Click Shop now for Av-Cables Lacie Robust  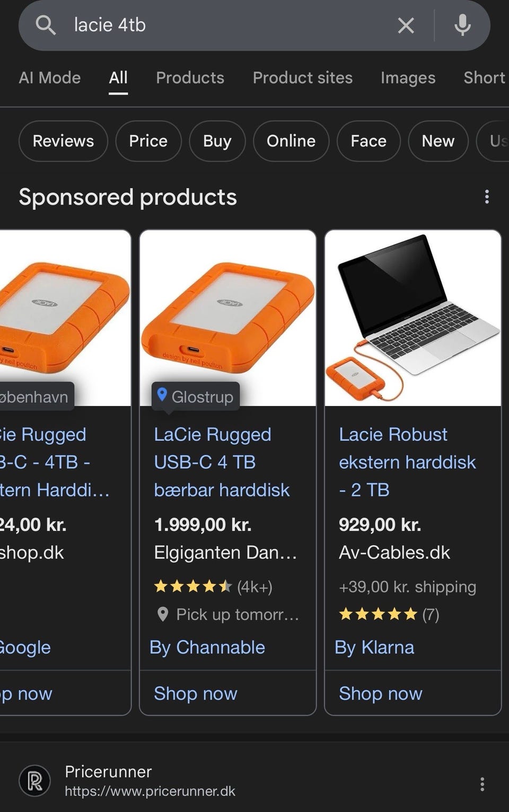[380, 693]
